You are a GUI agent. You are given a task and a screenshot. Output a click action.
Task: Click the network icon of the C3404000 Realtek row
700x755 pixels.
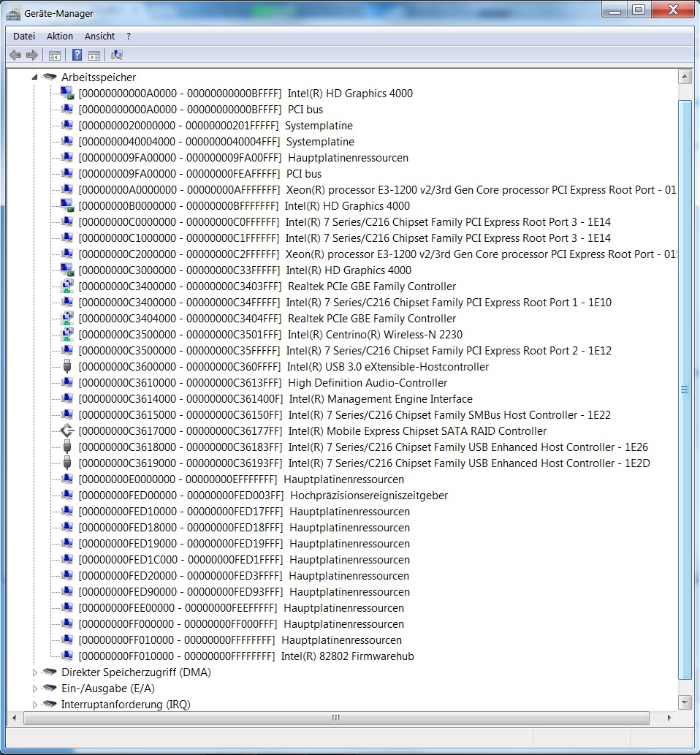tap(67, 318)
